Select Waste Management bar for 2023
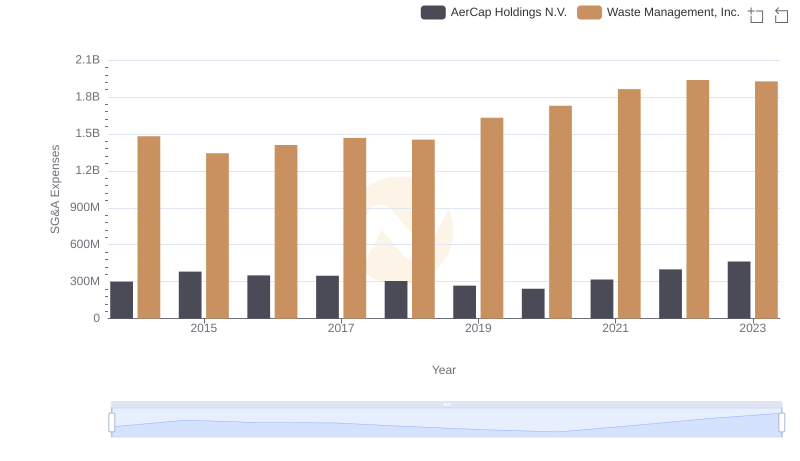 [x=766, y=200]
